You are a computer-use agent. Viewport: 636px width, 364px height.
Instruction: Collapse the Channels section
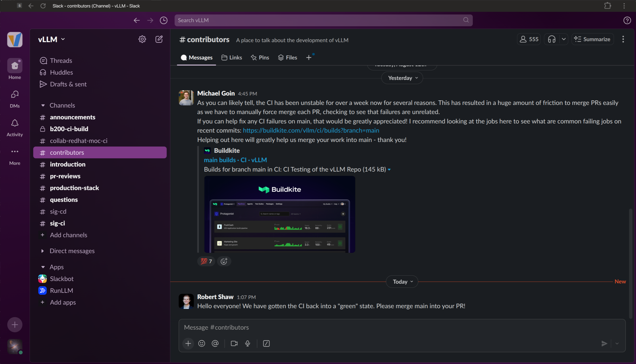pos(43,106)
